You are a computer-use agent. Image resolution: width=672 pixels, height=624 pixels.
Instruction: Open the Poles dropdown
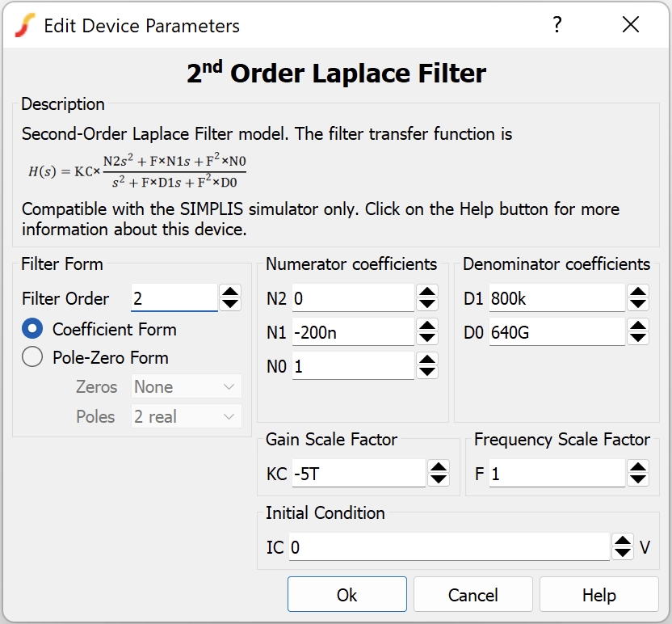(187, 416)
